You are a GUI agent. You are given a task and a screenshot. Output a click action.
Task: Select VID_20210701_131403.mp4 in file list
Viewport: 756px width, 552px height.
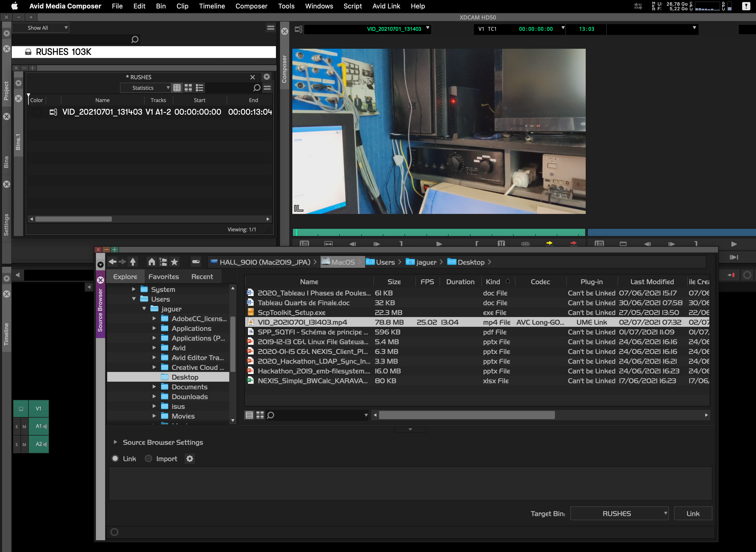tap(477, 322)
